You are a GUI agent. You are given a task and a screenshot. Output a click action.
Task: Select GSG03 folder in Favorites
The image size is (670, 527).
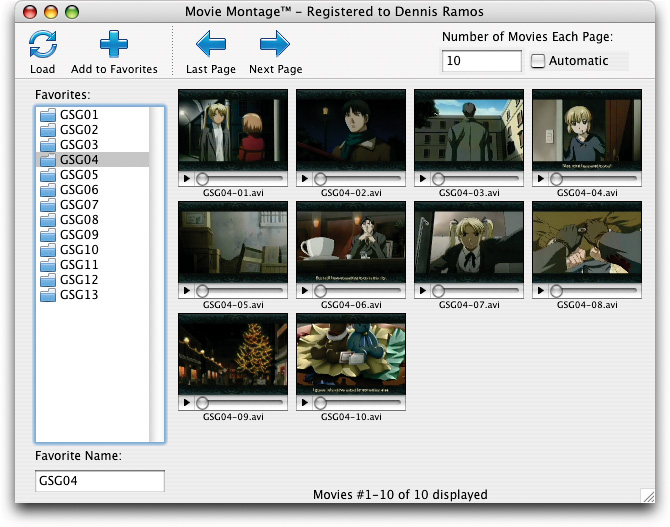pyautogui.click(x=92, y=144)
